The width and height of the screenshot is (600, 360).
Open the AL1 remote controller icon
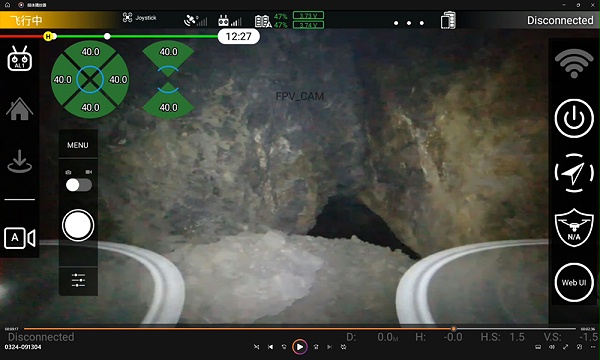coord(20,59)
